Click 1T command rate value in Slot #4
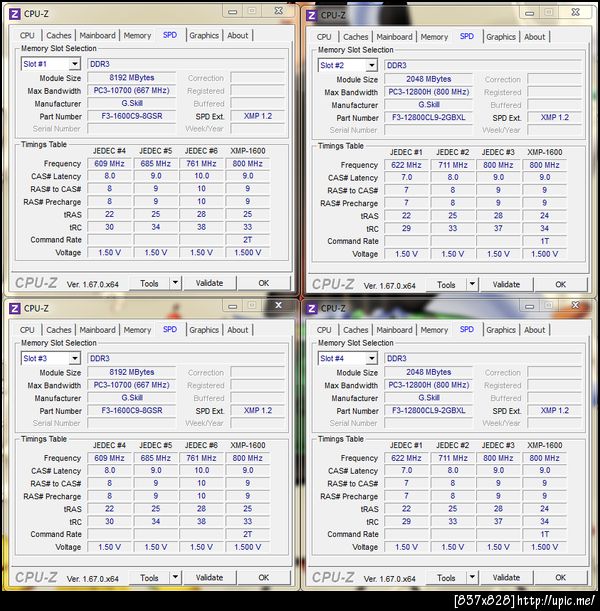This screenshot has width=600, height=611. [x=544, y=534]
